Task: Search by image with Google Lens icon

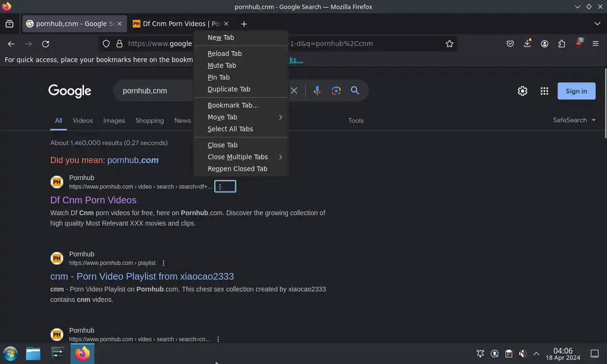Action: [336, 91]
